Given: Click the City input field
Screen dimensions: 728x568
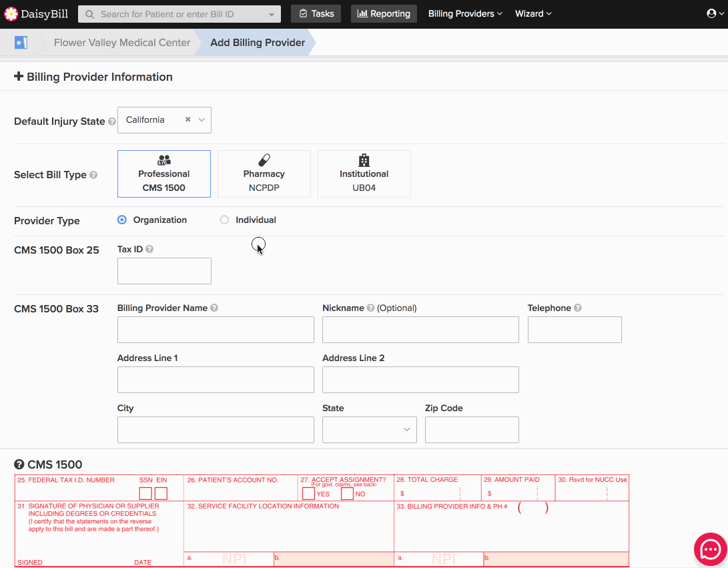Looking at the screenshot, I should pos(216,430).
